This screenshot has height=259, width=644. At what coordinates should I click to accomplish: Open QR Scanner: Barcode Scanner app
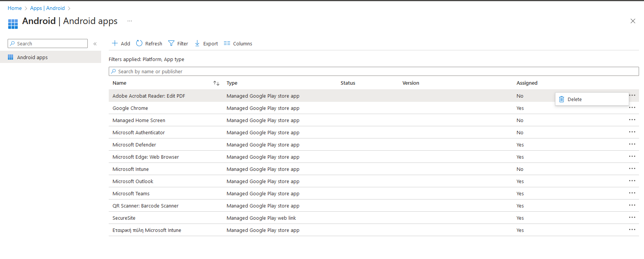145,206
